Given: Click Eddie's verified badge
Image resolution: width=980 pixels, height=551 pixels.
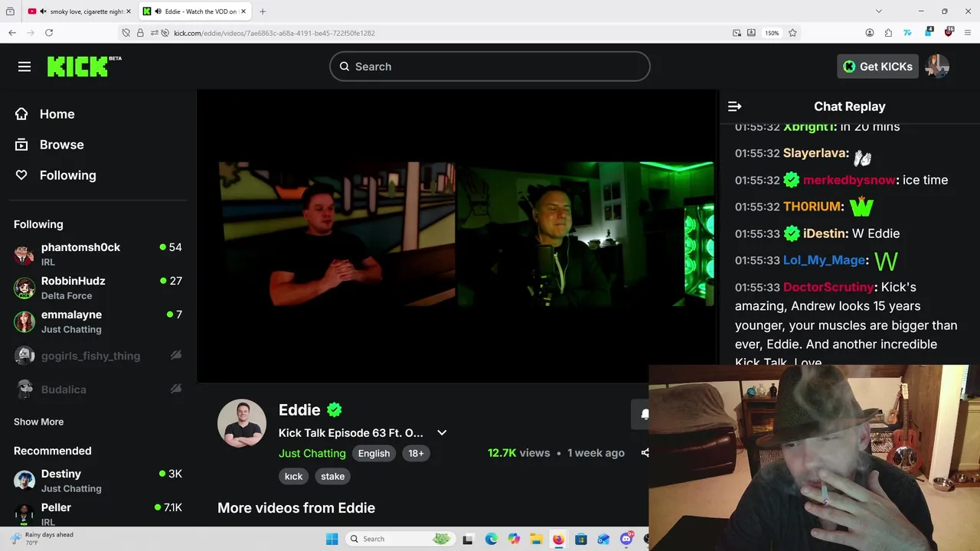Looking at the screenshot, I should (x=335, y=410).
